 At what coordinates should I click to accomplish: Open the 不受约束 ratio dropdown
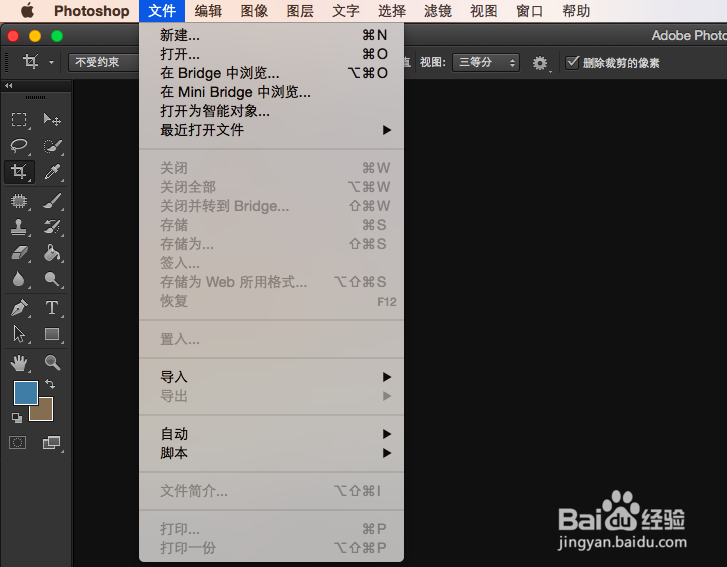(104, 62)
